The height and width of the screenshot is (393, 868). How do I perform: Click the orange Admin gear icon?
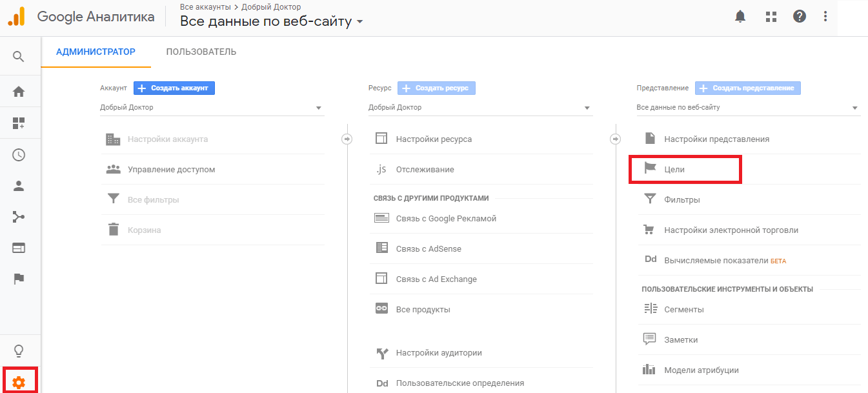tap(19, 382)
